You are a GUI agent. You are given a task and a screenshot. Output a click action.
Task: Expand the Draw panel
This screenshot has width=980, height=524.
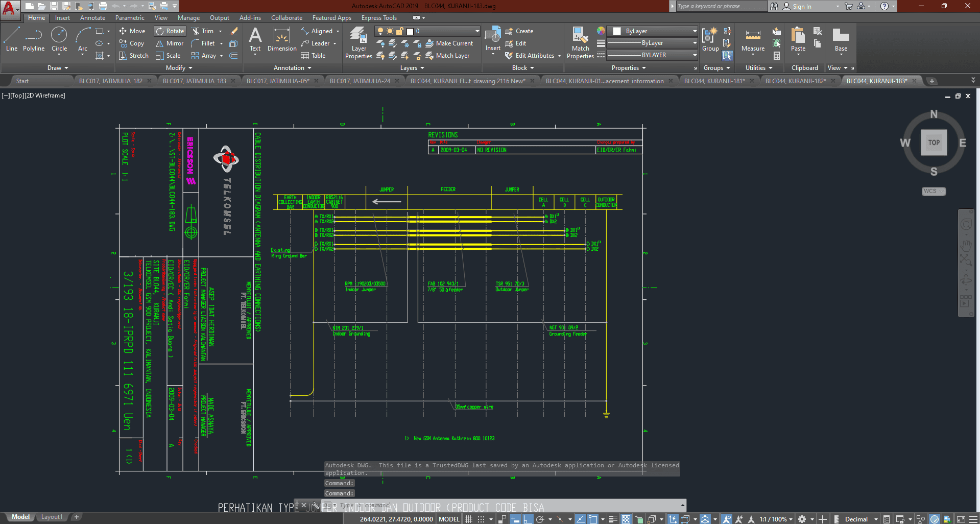click(57, 68)
